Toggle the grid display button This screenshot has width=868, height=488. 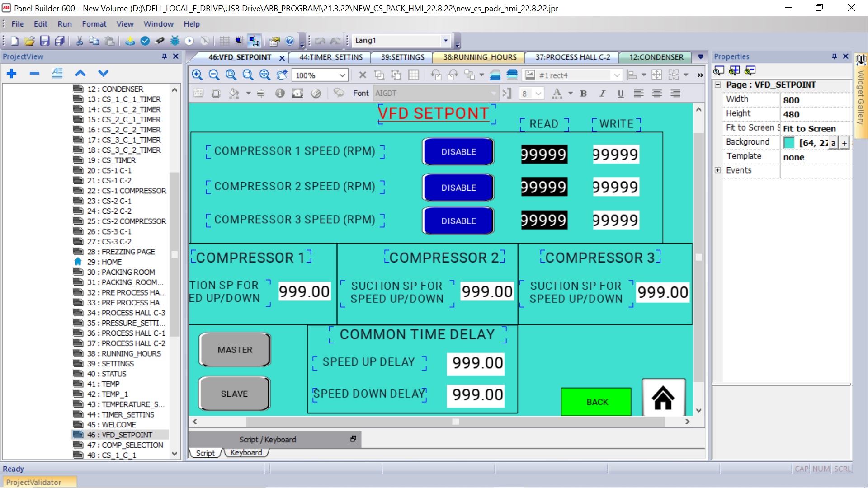[224, 41]
